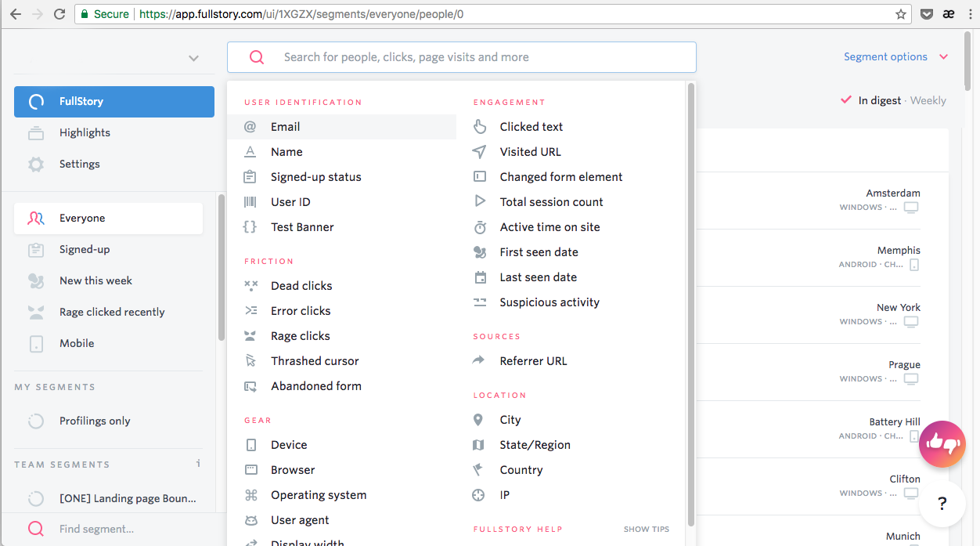980x546 pixels.
Task: Click the Clicked text pointer icon
Action: coord(480,127)
